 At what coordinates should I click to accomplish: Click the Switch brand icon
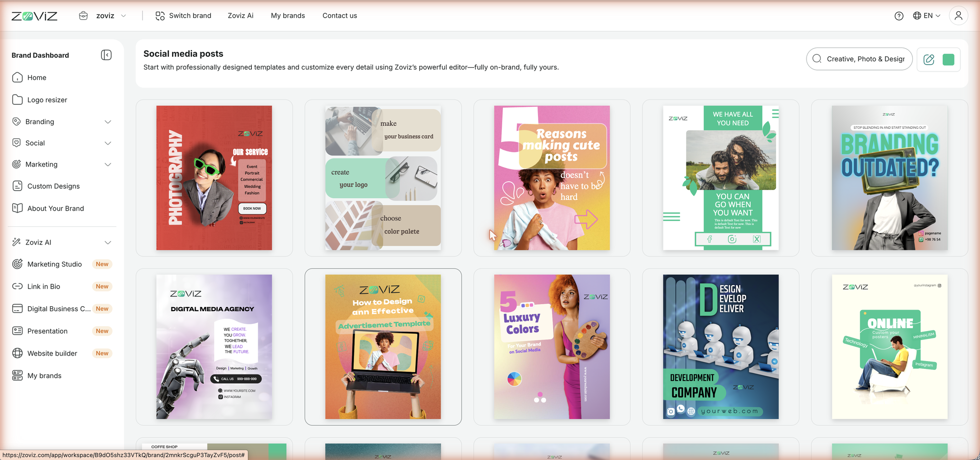160,16
